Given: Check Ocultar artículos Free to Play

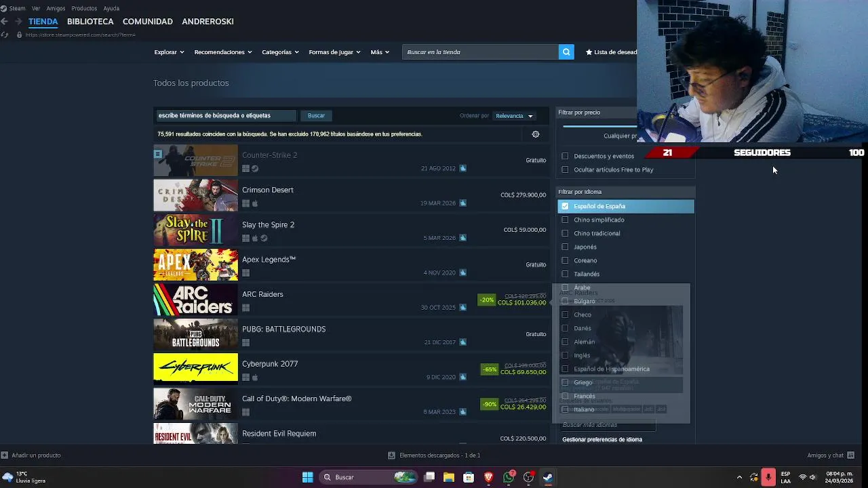Looking at the screenshot, I should point(565,169).
